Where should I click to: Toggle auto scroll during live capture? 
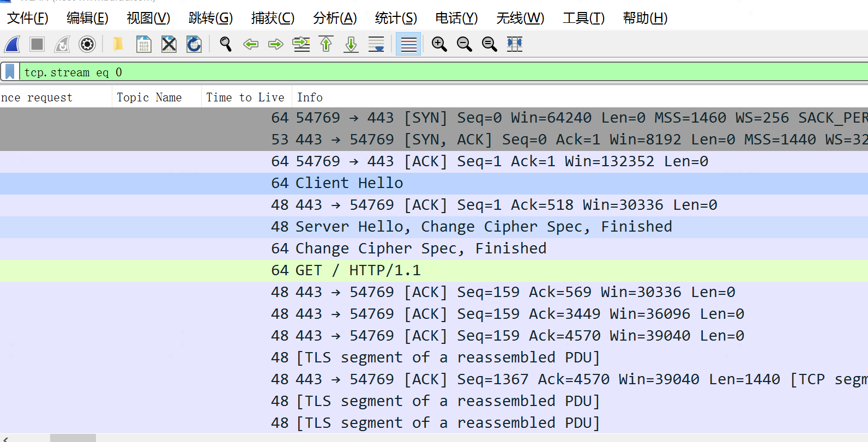tap(376, 44)
